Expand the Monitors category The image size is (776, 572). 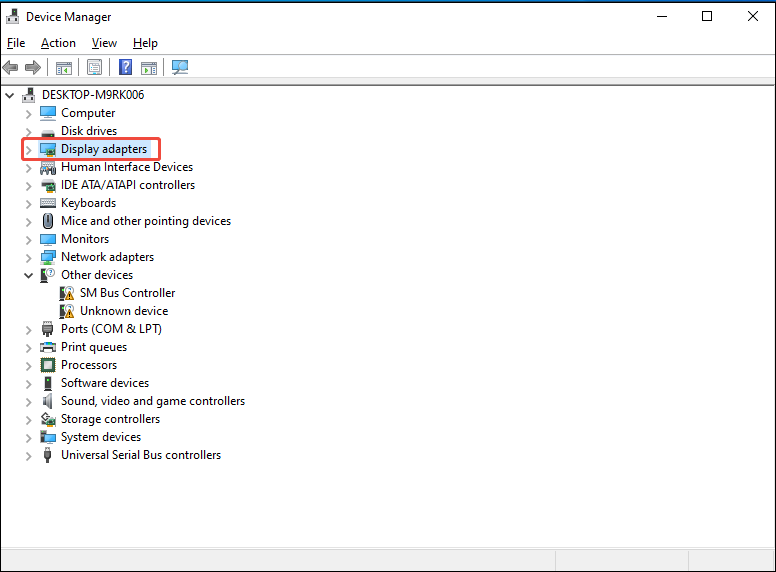[x=29, y=239]
